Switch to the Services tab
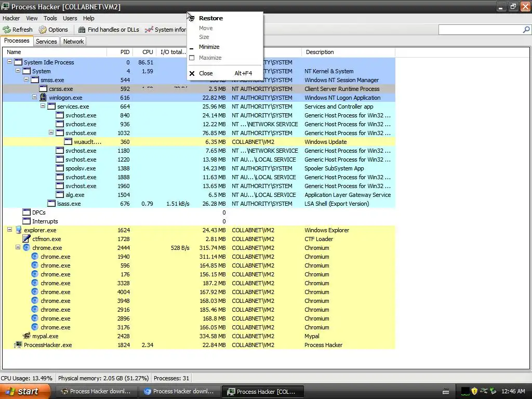The image size is (532, 399). pyautogui.click(x=46, y=42)
